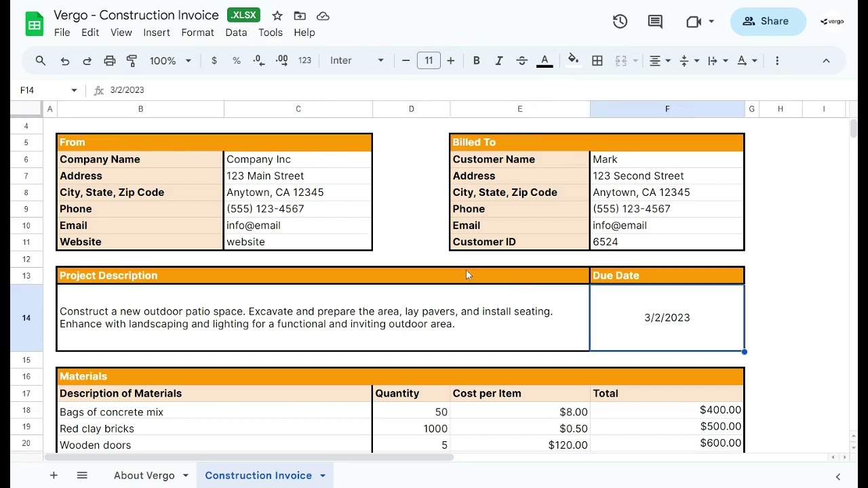Open the Vergo account avatar

click(x=832, y=22)
